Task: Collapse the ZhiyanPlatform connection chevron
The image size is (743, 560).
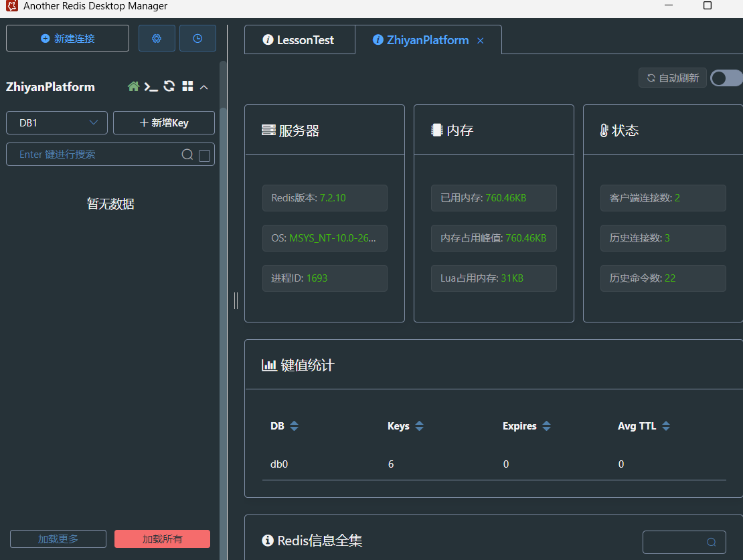Action: [x=204, y=87]
